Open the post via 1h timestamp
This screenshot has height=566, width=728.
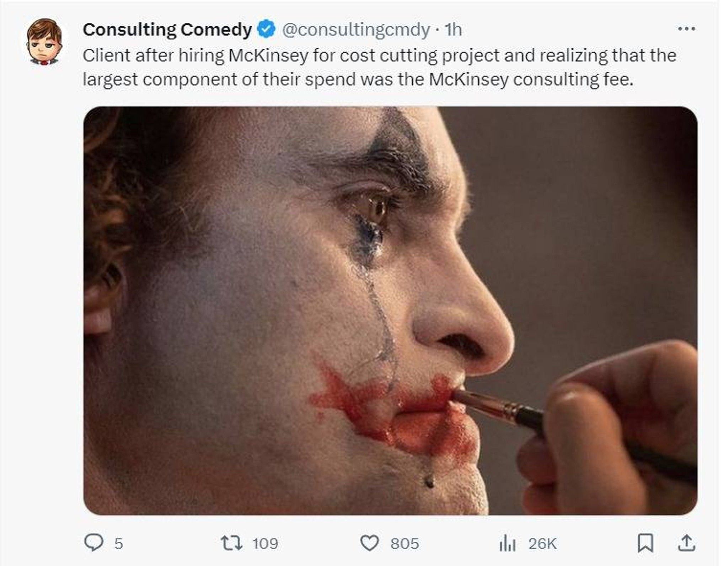pos(453,29)
